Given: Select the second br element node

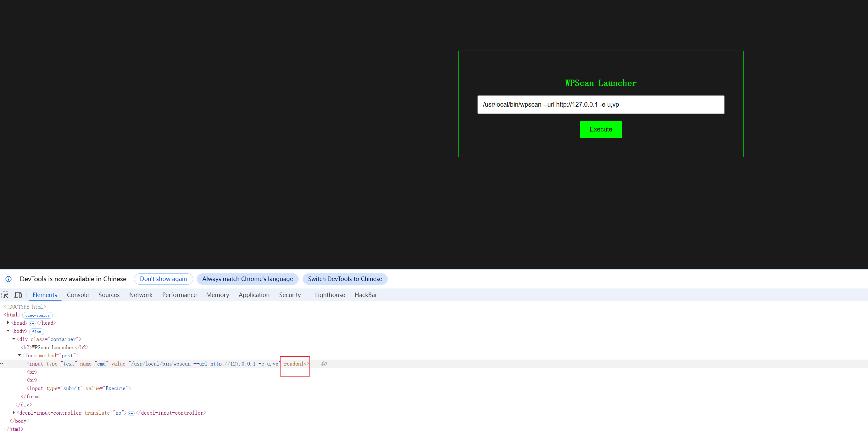Looking at the screenshot, I should pos(32,380).
